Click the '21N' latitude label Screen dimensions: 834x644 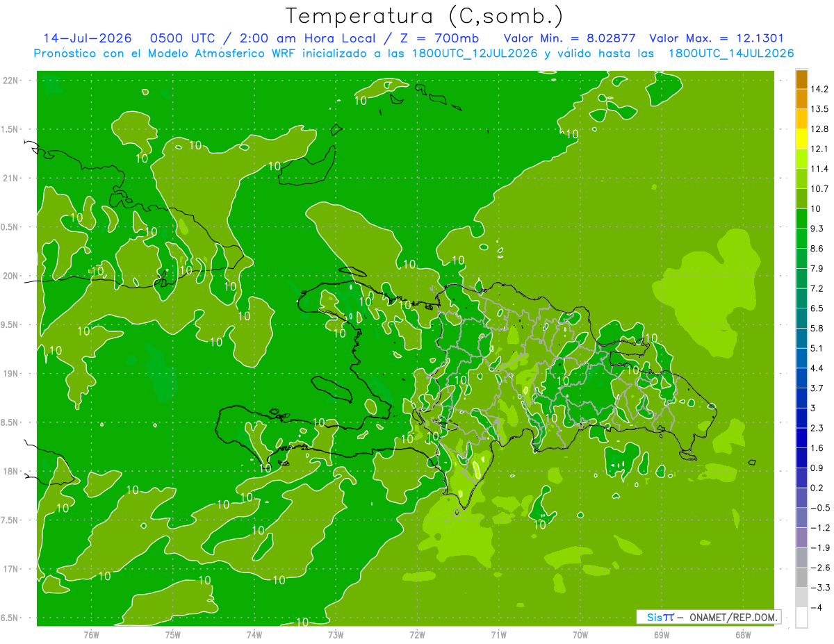pyautogui.click(x=11, y=178)
